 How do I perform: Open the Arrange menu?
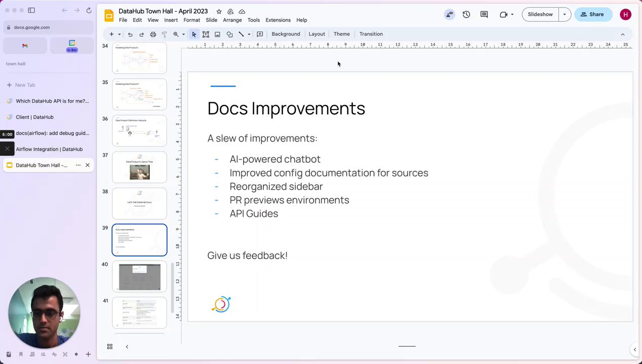(233, 20)
